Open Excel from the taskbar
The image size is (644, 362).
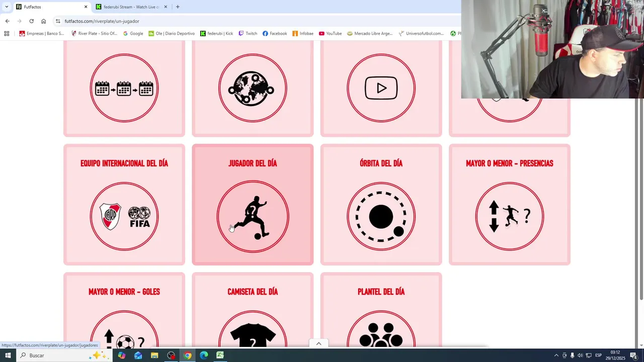click(x=220, y=355)
